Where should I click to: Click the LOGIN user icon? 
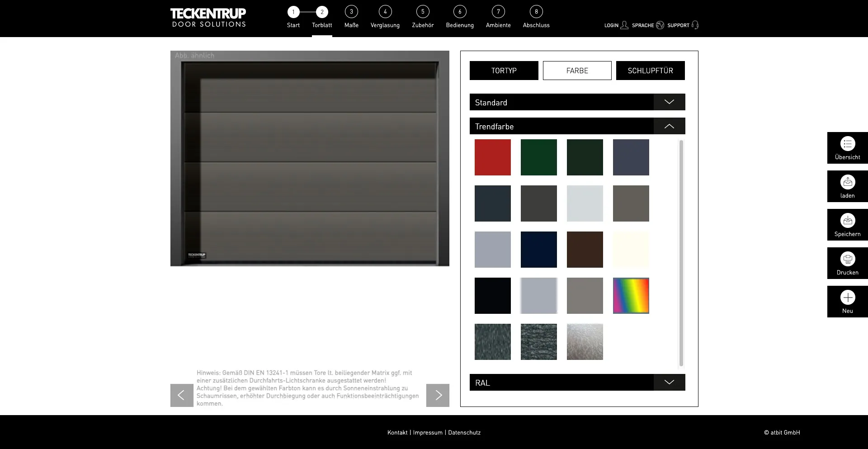624,25
